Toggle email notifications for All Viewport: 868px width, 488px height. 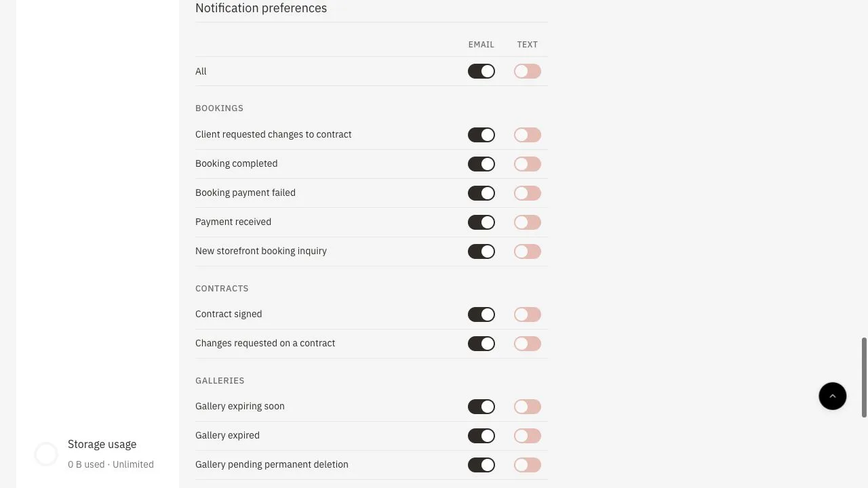[x=481, y=71]
